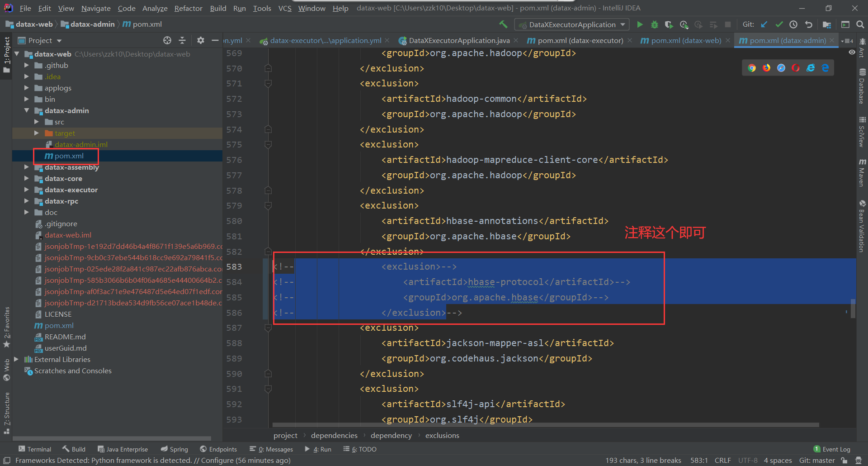The height and width of the screenshot is (466, 868).
Task: Open Endpoints tool window button
Action: pyautogui.click(x=218, y=449)
